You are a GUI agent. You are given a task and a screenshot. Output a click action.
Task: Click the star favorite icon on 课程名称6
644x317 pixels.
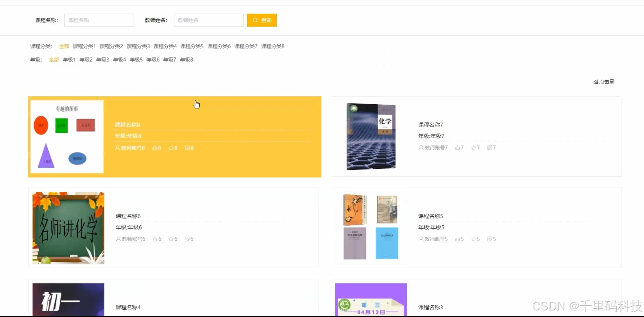click(171, 239)
